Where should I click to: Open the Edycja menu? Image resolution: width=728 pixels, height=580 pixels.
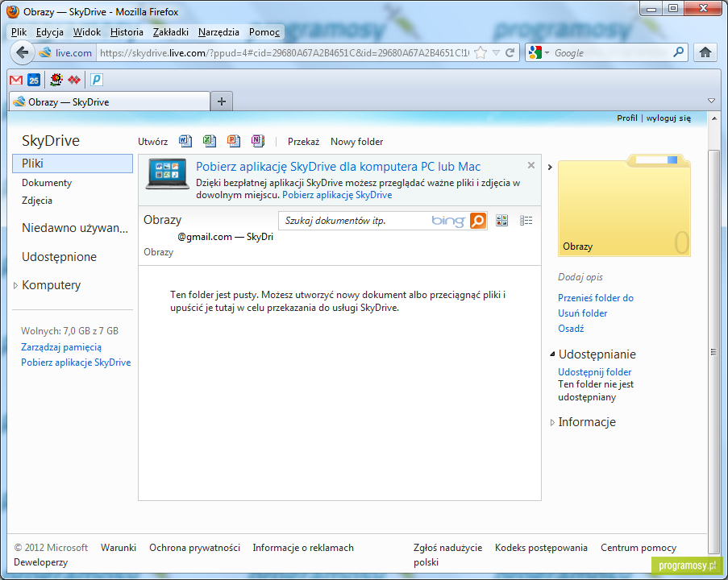[x=50, y=32]
